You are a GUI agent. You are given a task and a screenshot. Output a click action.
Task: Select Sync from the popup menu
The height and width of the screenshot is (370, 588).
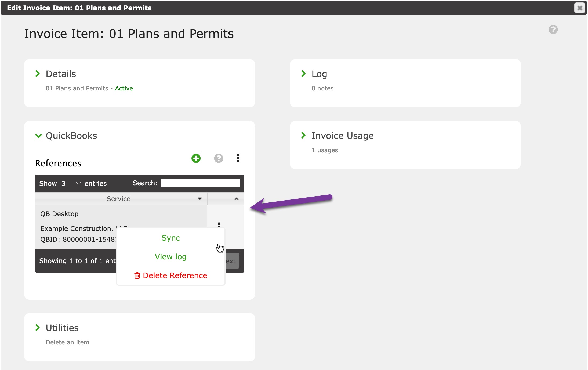click(171, 238)
